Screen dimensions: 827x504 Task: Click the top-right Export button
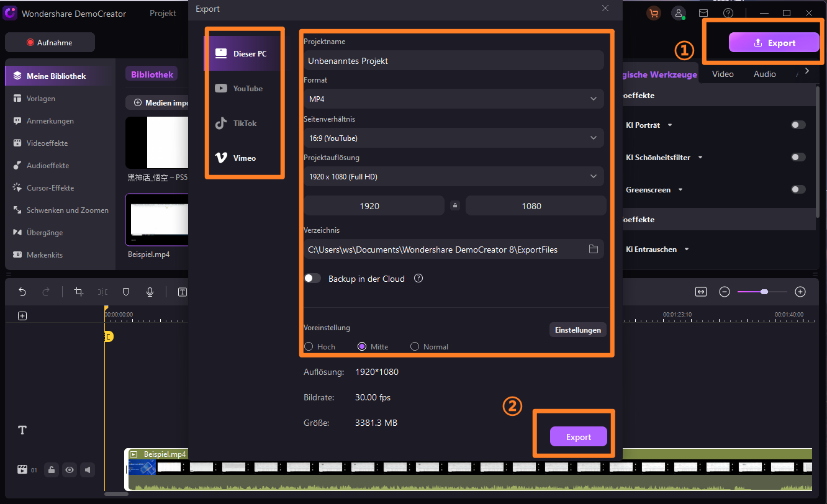(x=774, y=43)
